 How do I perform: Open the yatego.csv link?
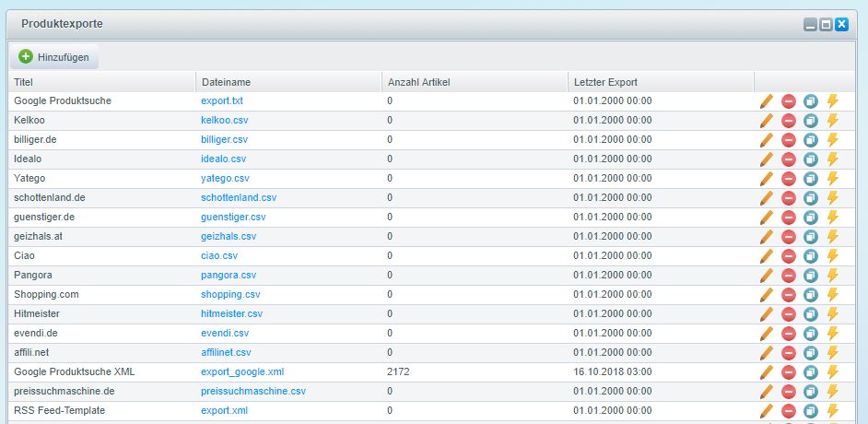point(225,178)
